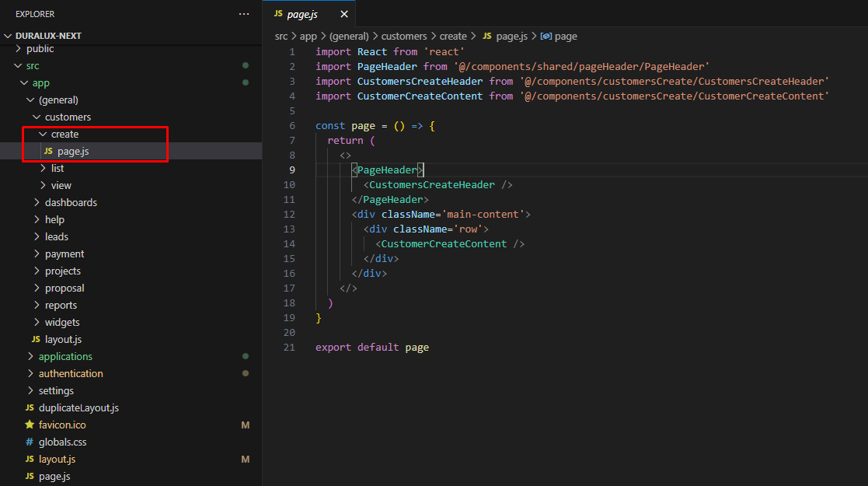Open duplicateLayout.js file
Image resolution: width=868 pixels, height=486 pixels.
(78, 408)
